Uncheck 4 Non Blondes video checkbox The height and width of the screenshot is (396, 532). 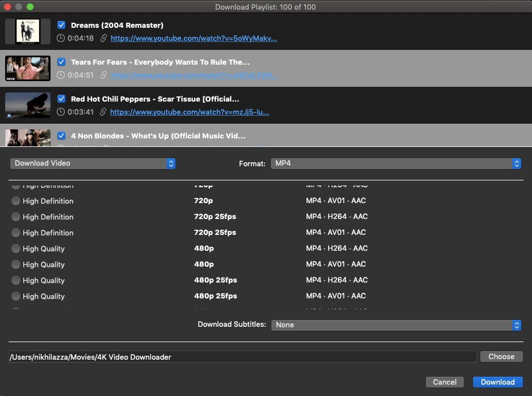[x=61, y=136]
